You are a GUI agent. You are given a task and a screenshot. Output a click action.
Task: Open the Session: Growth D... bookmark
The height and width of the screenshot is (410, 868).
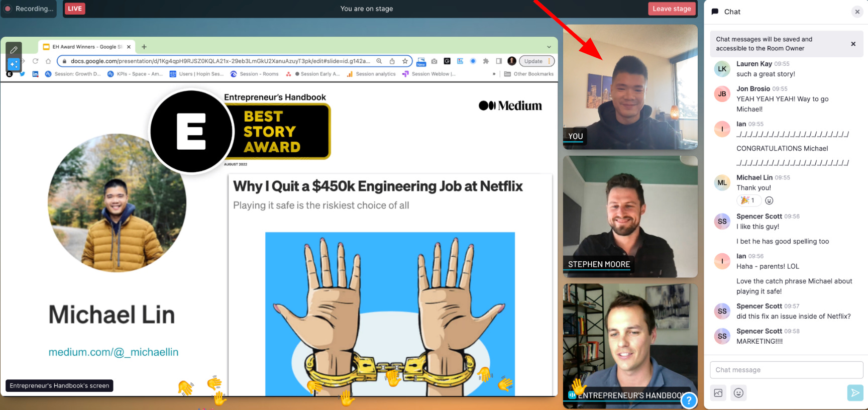(x=73, y=74)
